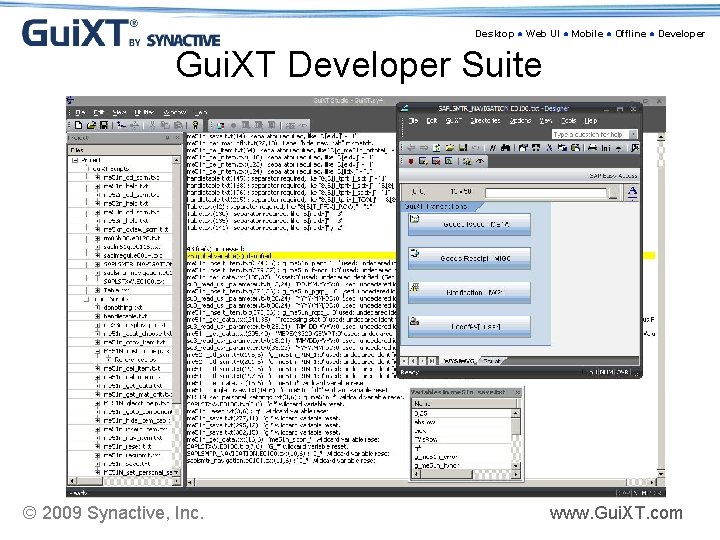The image size is (720, 540).
Task: Click the new document icon in Designer toolbar
Action: click(x=437, y=148)
